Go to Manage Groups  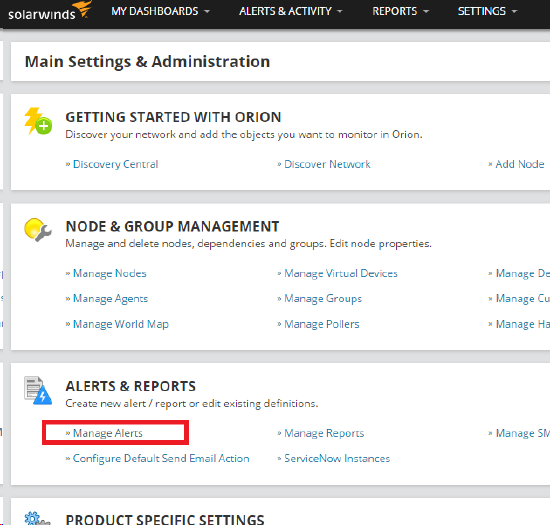coord(323,299)
